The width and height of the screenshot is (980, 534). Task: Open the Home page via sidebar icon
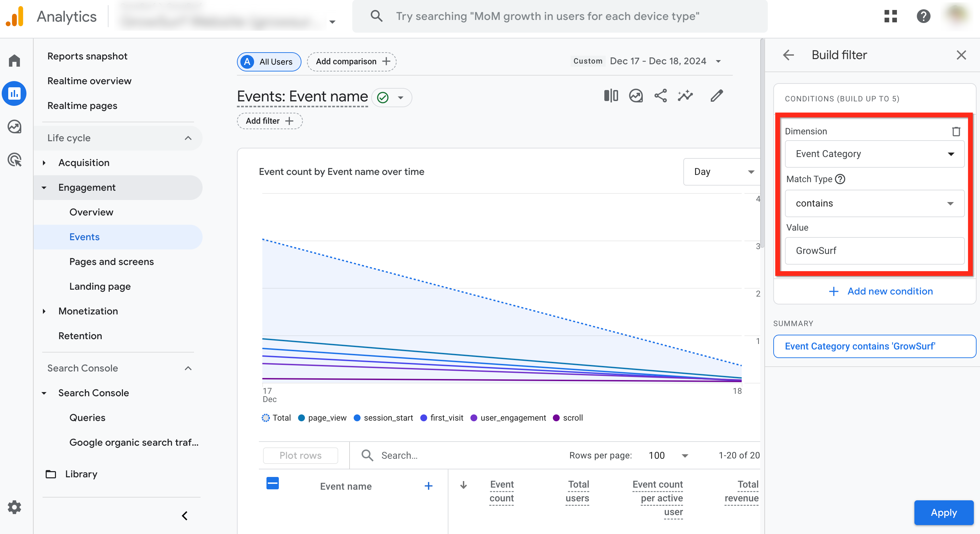(x=14, y=60)
